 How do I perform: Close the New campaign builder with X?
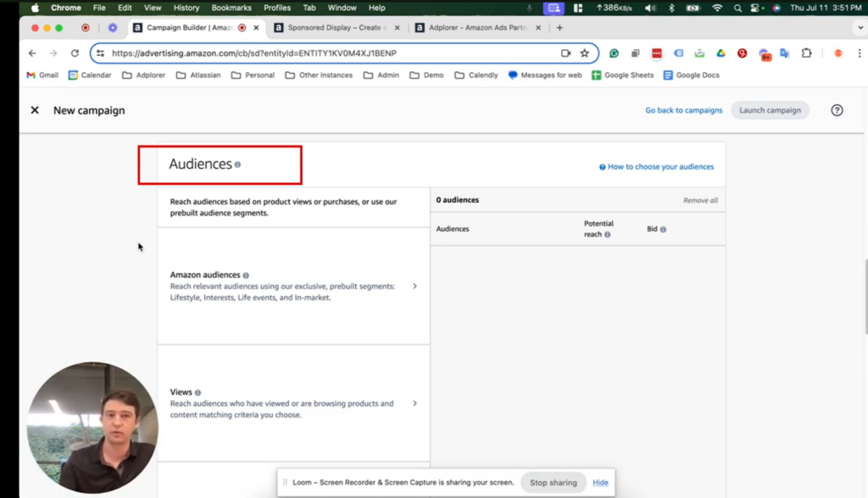pyautogui.click(x=35, y=110)
